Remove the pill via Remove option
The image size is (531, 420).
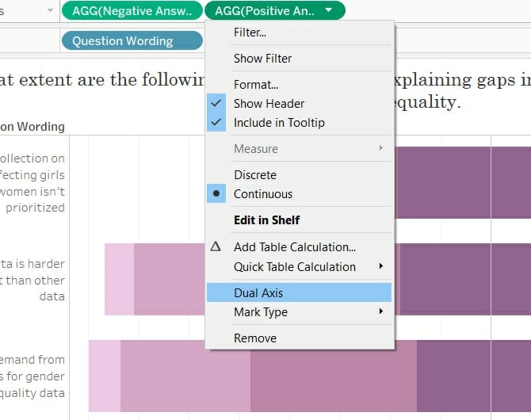pos(254,338)
